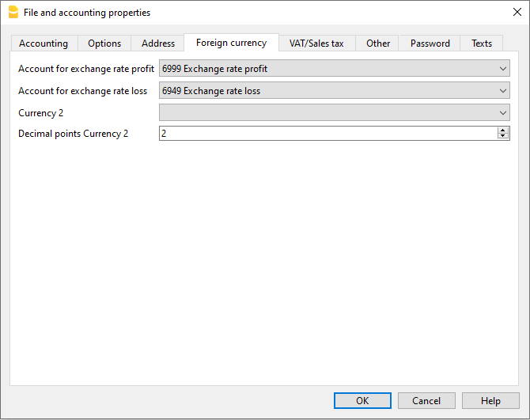This screenshot has height=420, width=530.
Task: Switch to the Other tab
Action: pyautogui.click(x=378, y=44)
